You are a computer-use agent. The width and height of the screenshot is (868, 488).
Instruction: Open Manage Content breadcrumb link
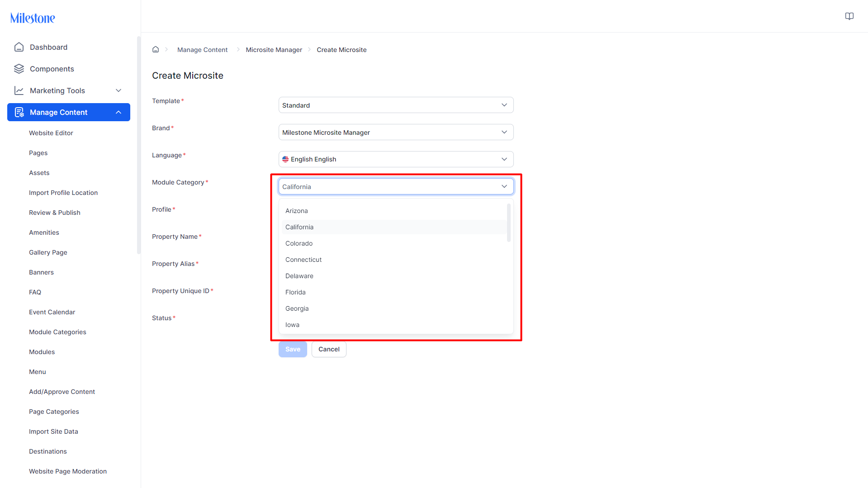coord(202,50)
